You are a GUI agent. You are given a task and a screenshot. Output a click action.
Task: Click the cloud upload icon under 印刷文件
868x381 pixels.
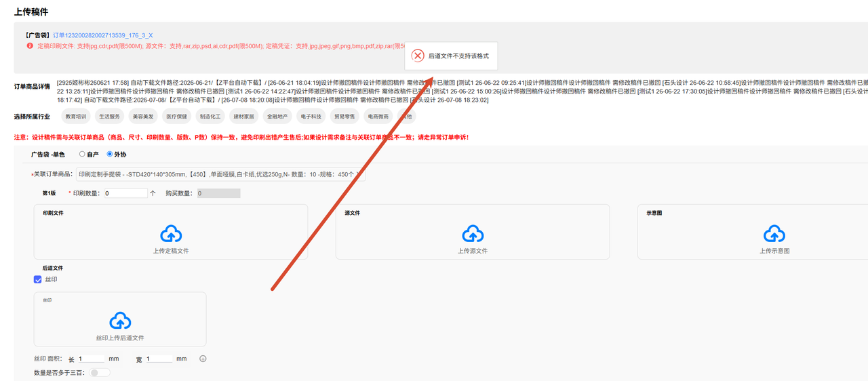click(171, 234)
